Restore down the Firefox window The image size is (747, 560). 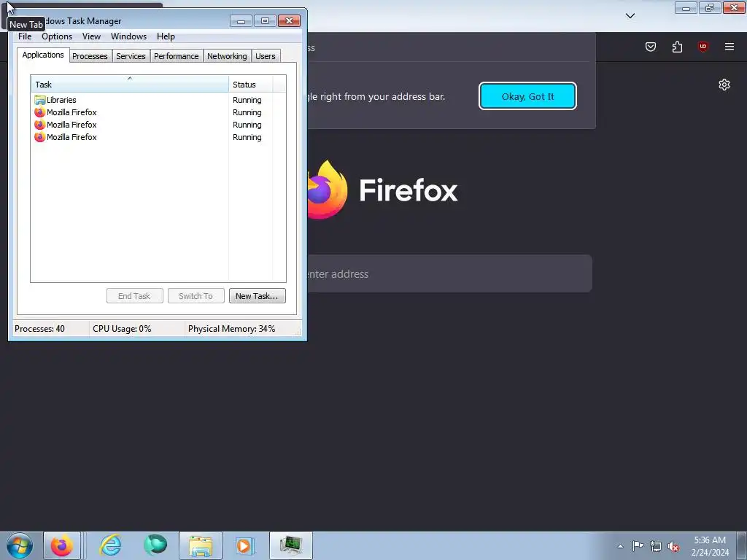point(710,8)
